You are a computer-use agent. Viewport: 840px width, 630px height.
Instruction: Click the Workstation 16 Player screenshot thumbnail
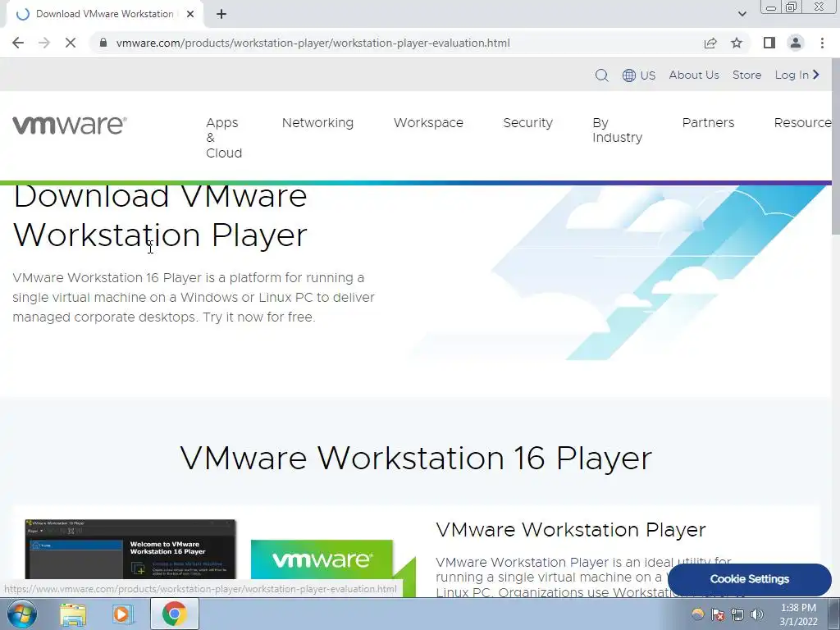pos(130,549)
